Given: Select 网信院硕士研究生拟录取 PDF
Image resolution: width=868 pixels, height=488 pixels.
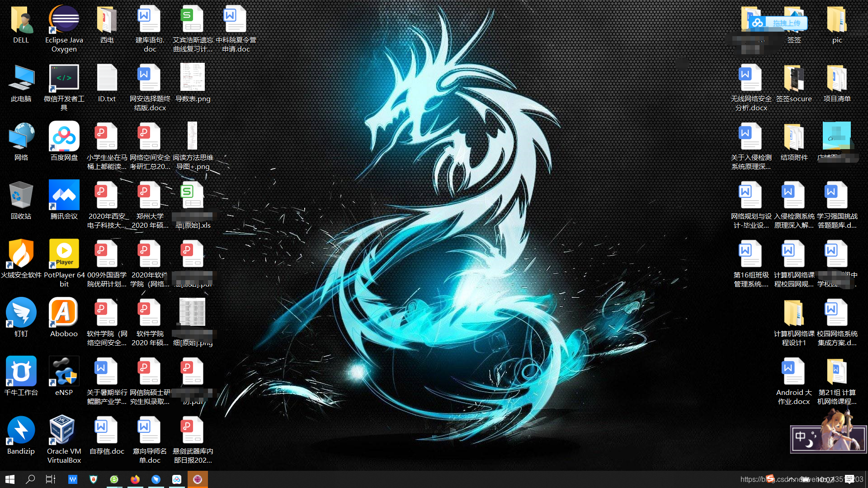Looking at the screenshot, I should (x=150, y=381).
